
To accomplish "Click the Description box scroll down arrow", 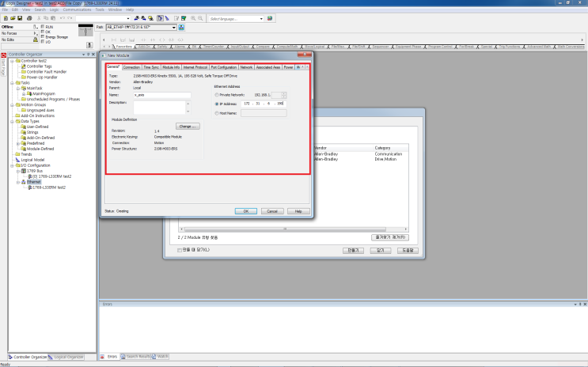I will point(188,112).
